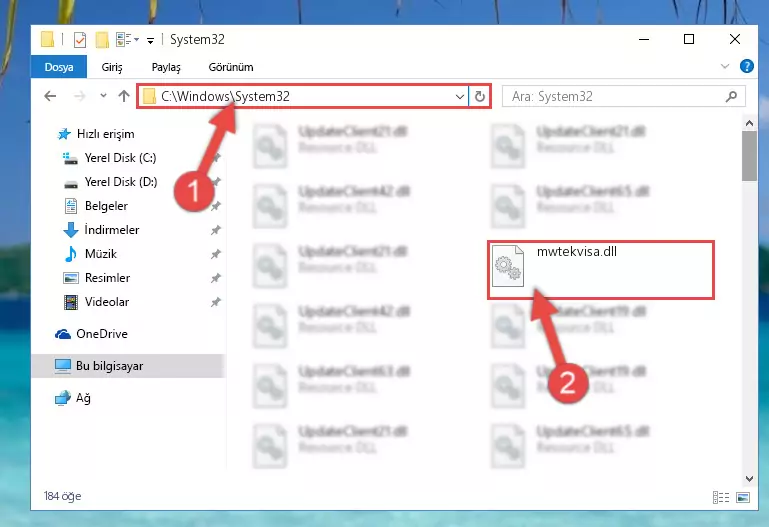
Task: Click the mwtekvisa.dll gear file icon
Action: [508, 265]
